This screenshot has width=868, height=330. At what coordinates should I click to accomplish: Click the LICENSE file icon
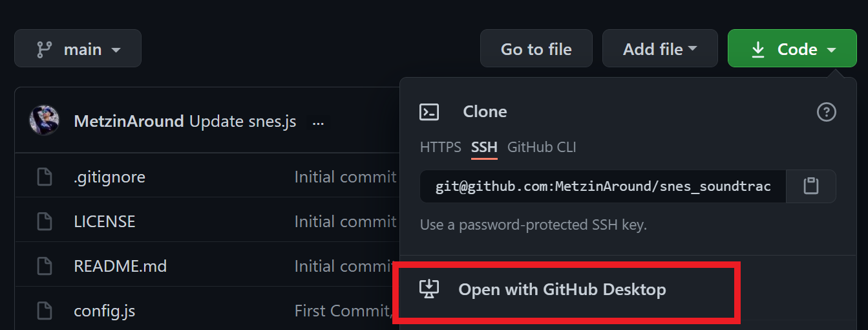click(45, 221)
